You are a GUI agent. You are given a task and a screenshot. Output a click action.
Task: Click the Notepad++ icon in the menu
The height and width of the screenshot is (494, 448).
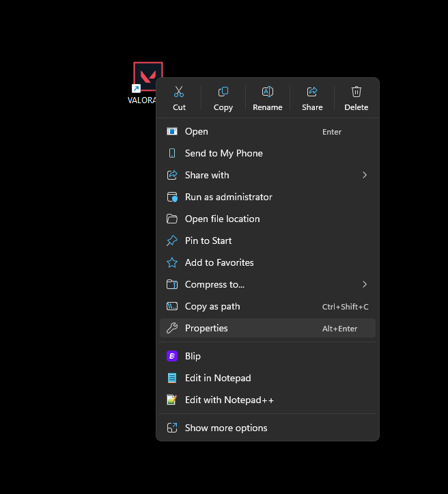172,400
